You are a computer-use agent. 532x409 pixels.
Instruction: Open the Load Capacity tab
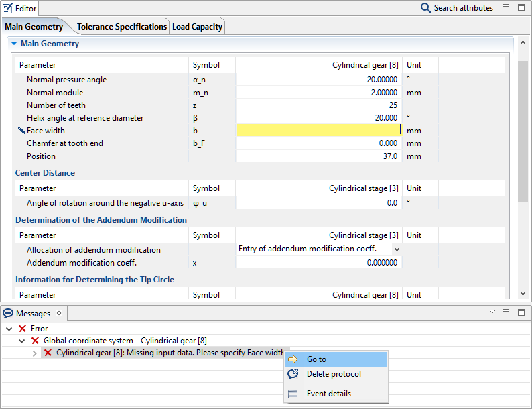click(x=197, y=27)
